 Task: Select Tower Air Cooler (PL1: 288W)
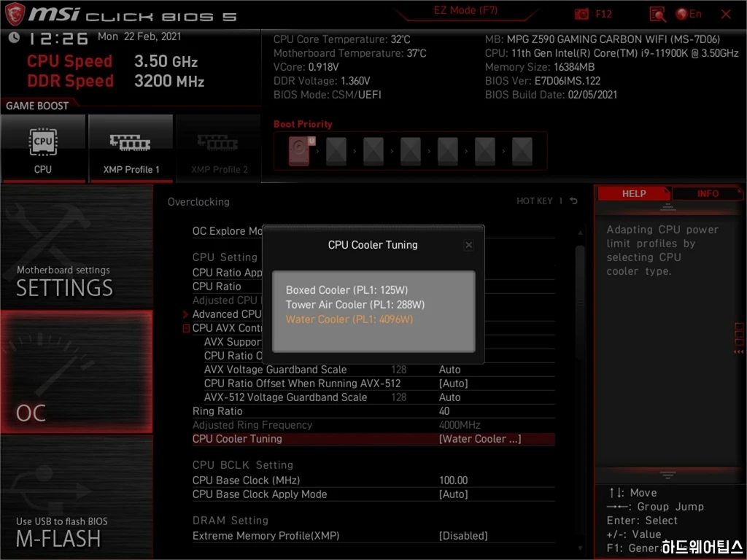[x=355, y=305]
